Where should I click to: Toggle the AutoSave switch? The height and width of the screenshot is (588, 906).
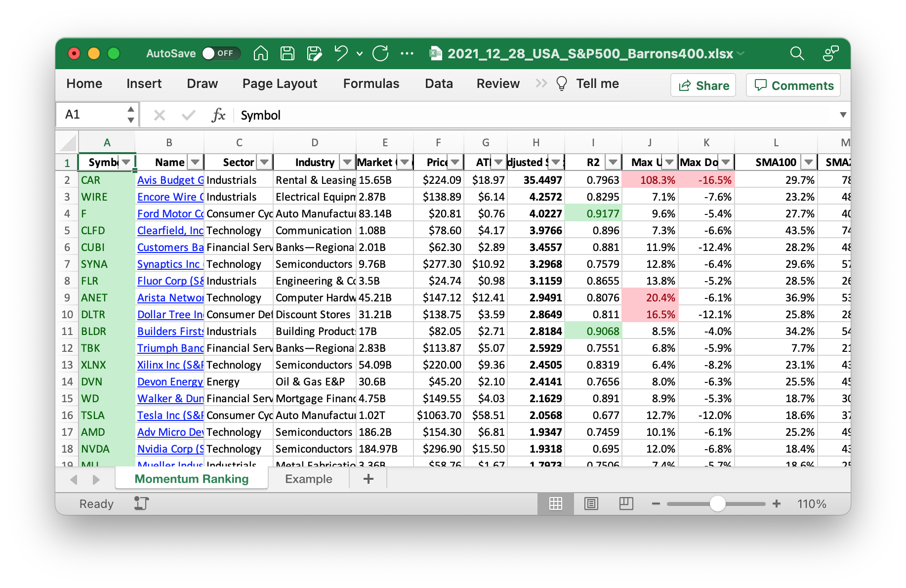pyautogui.click(x=220, y=53)
